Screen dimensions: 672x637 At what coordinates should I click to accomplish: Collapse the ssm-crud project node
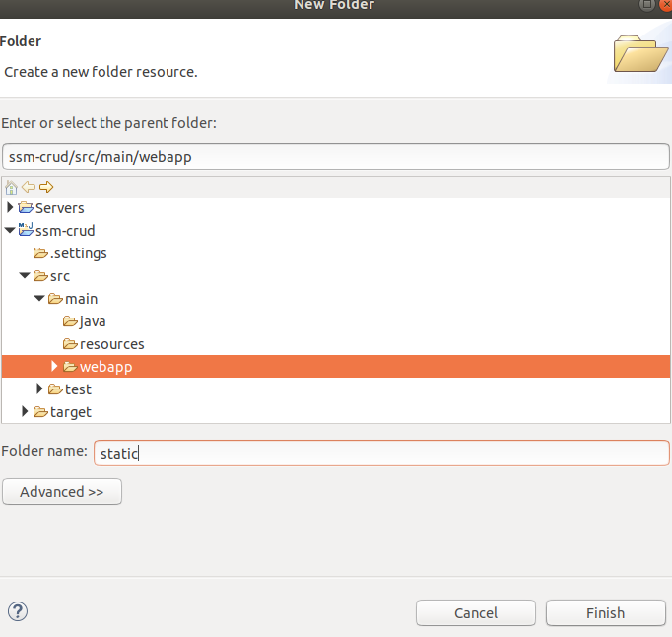[10, 231]
